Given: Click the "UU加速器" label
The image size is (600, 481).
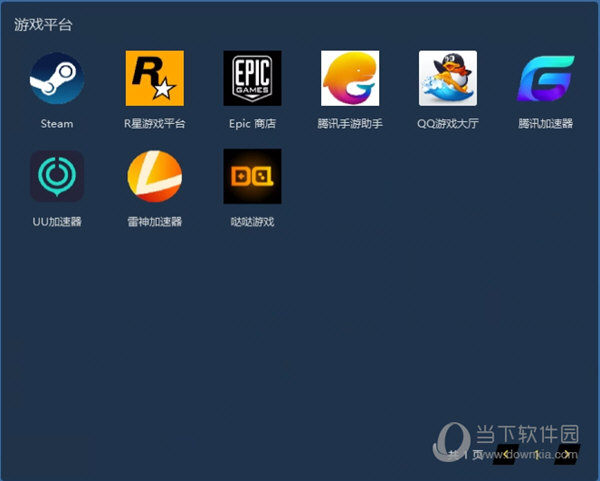Looking at the screenshot, I should coord(57,222).
